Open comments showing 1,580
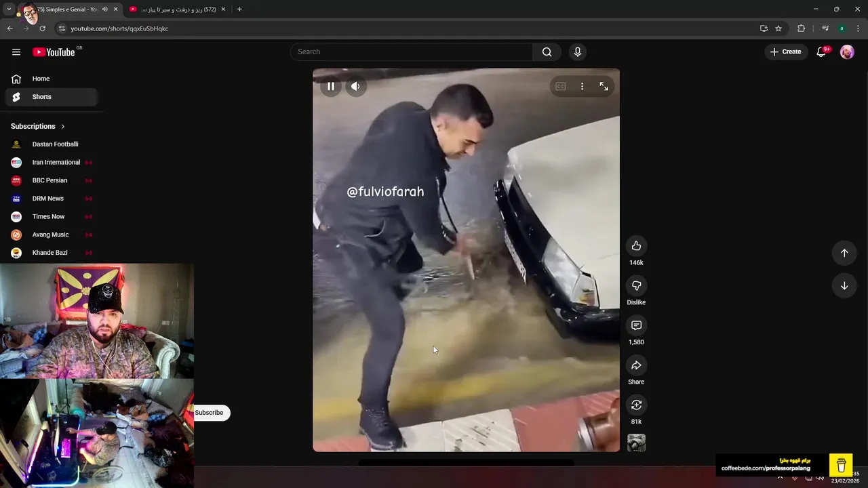The height and width of the screenshot is (488, 868). 636,325
